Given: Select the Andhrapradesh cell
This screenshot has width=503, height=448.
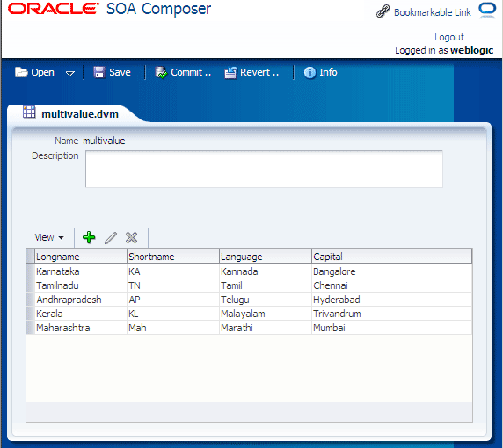Looking at the screenshot, I should 81,300.
